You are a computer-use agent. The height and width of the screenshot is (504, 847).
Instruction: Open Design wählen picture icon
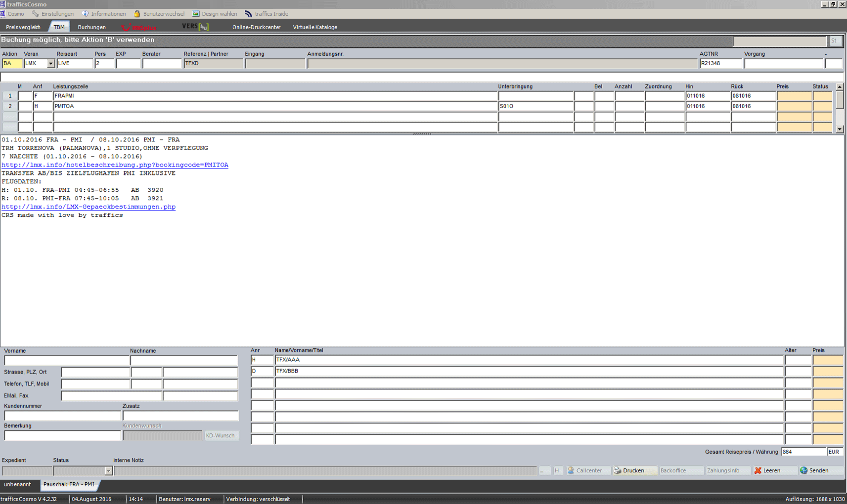tap(196, 14)
